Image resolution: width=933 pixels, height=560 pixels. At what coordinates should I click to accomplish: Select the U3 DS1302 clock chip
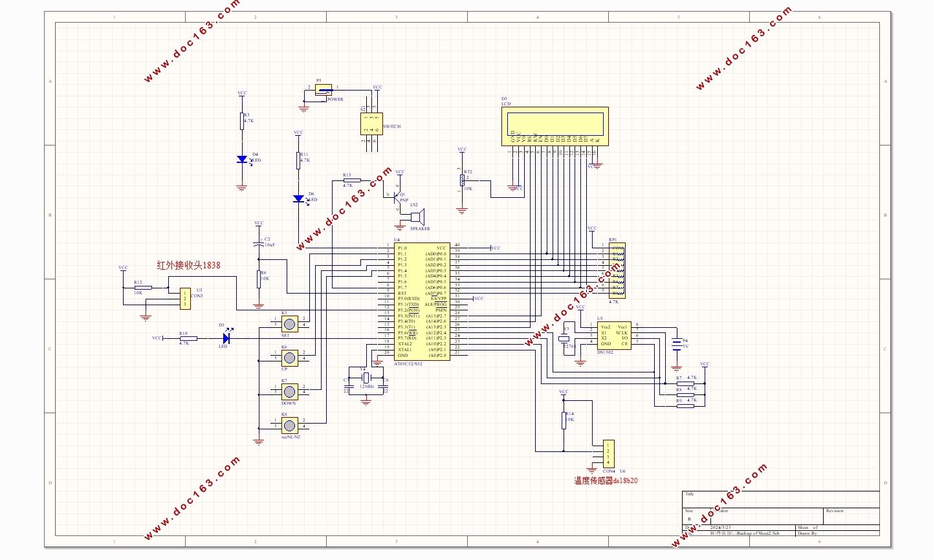click(615, 336)
